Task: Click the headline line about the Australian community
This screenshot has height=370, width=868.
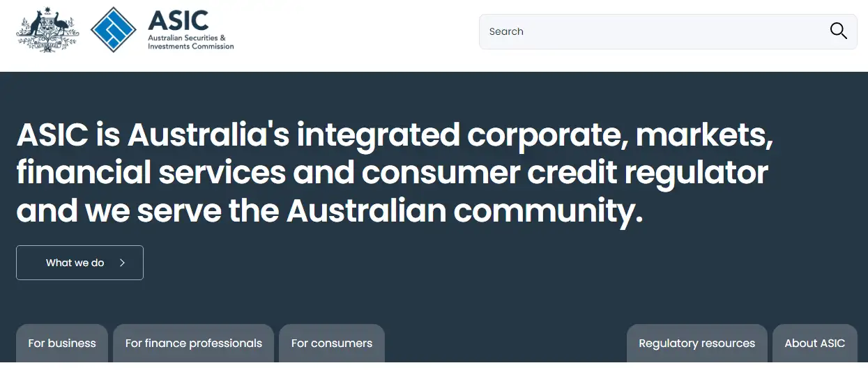Action: pyautogui.click(x=329, y=210)
